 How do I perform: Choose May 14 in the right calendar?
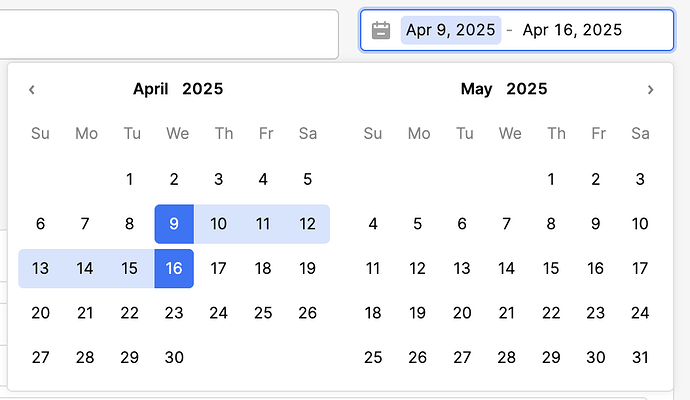tap(506, 268)
